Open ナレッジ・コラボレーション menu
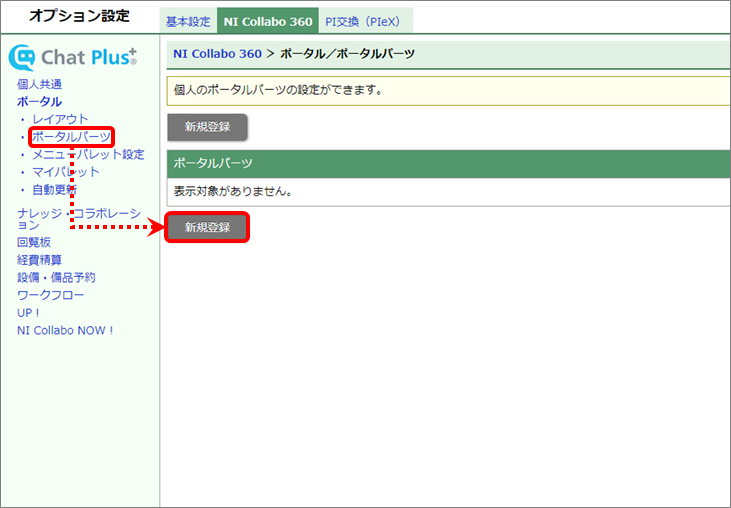Screen dimensions: 731x508 pyautogui.click(x=79, y=219)
